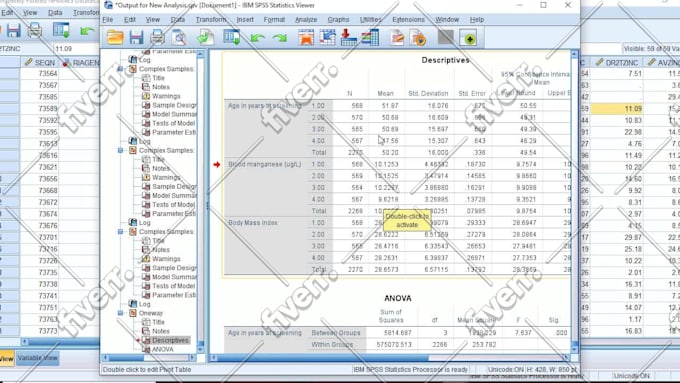Open the Format menu in Viewer
Image resolution: width=680 pixels, height=383 pixels.
274,20
